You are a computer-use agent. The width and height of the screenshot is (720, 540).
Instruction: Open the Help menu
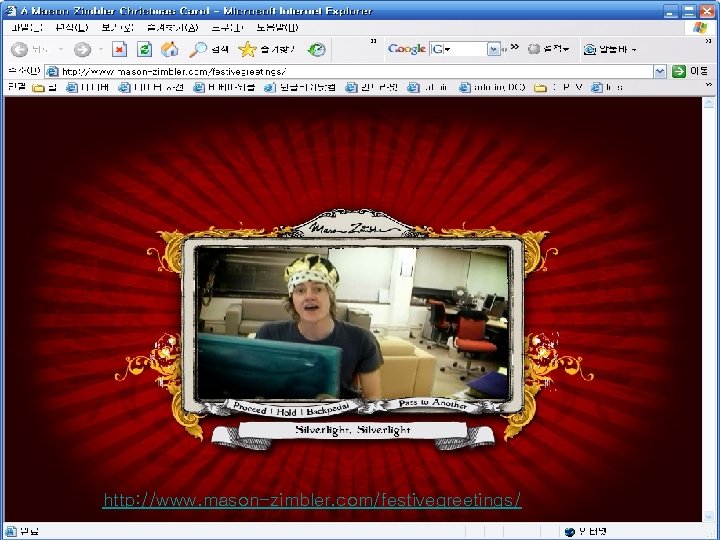[277, 28]
